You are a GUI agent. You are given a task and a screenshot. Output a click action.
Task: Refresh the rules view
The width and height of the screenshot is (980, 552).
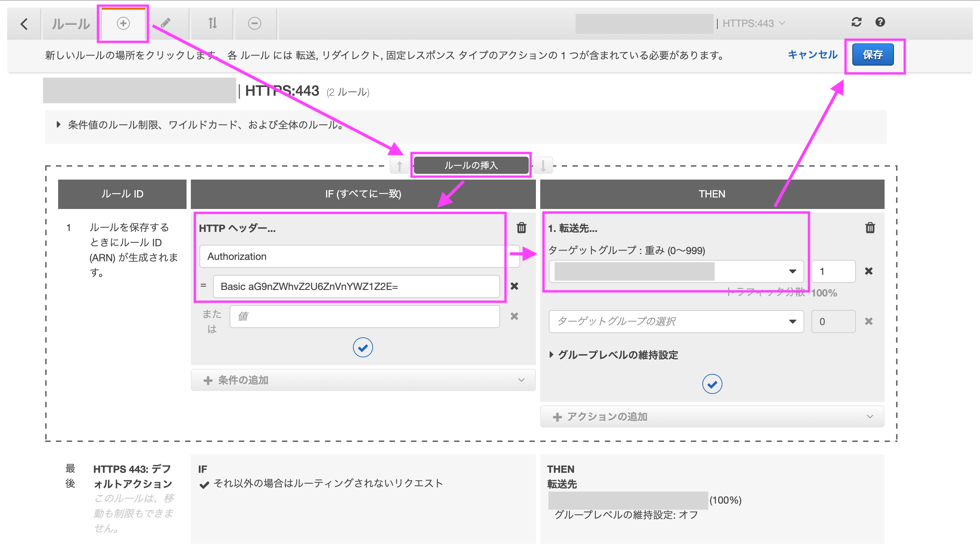click(856, 22)
